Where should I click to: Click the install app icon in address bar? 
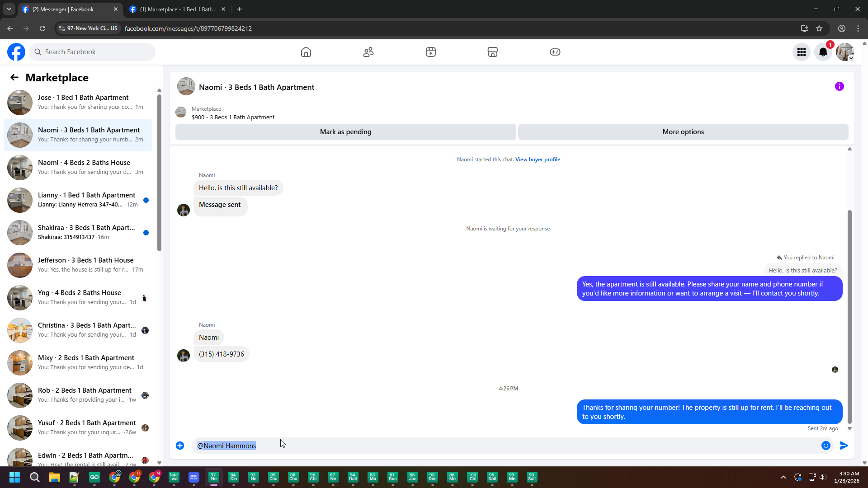805,28
